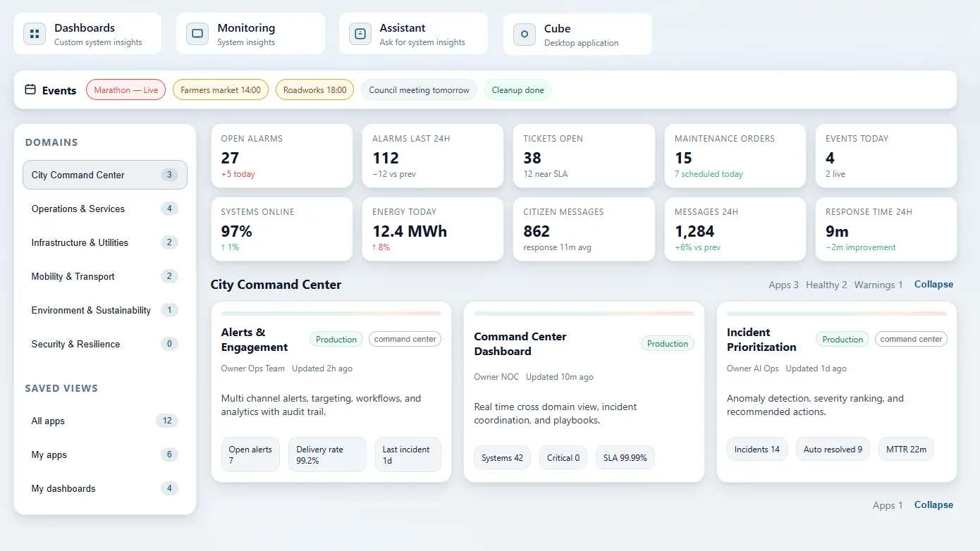The image size is (980, 551).
Task: Open Dashboards via the grid icon
Action: coord(34,33)
